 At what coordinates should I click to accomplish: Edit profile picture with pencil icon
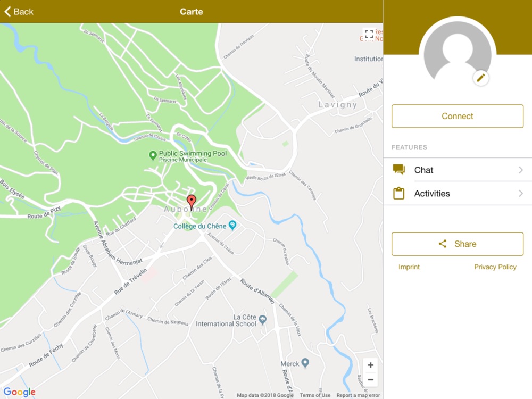pyautogui.click(x=481, y=78)
